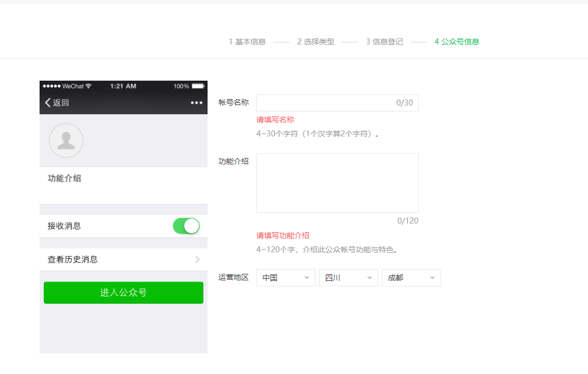Viewport: 588px width, 374px height.
Task: Go to step 1 基本信息
Action: tap(247, 42)
